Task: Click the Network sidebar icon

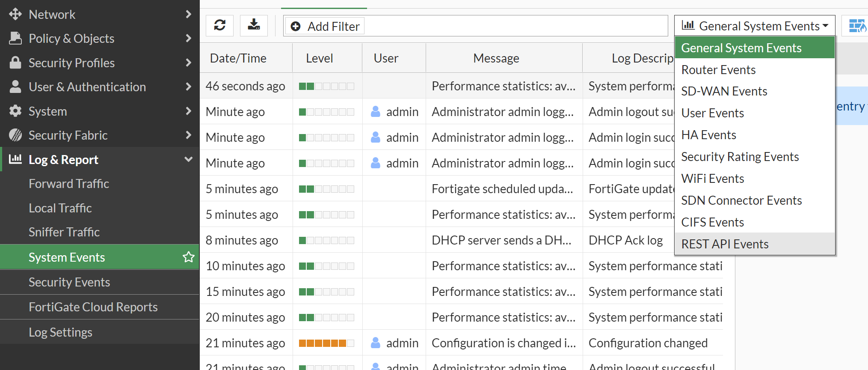Action: (x=15, y=14)
